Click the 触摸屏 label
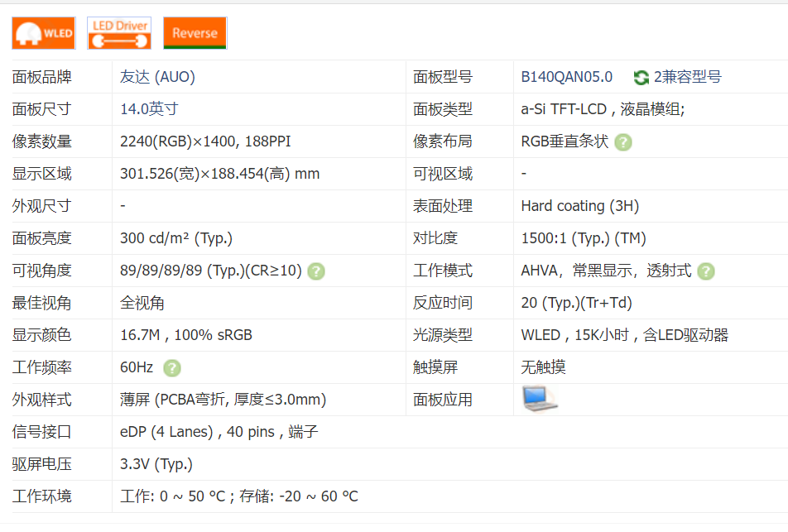This screenshot has width=788, height=532. coord(435,367)
